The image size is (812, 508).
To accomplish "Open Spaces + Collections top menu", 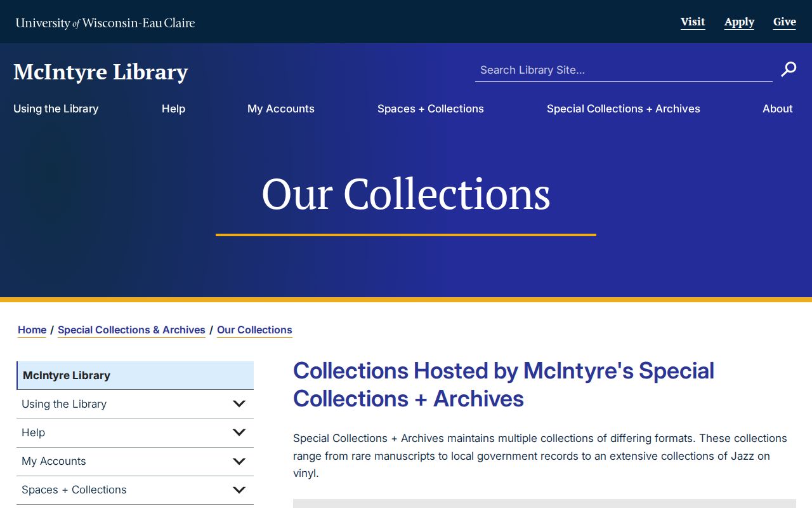I will (431, 109).
